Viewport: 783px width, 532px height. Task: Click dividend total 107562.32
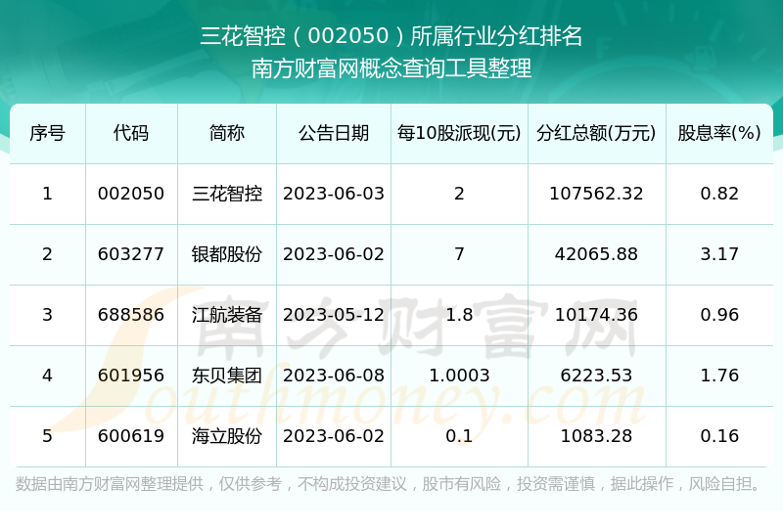596,194
